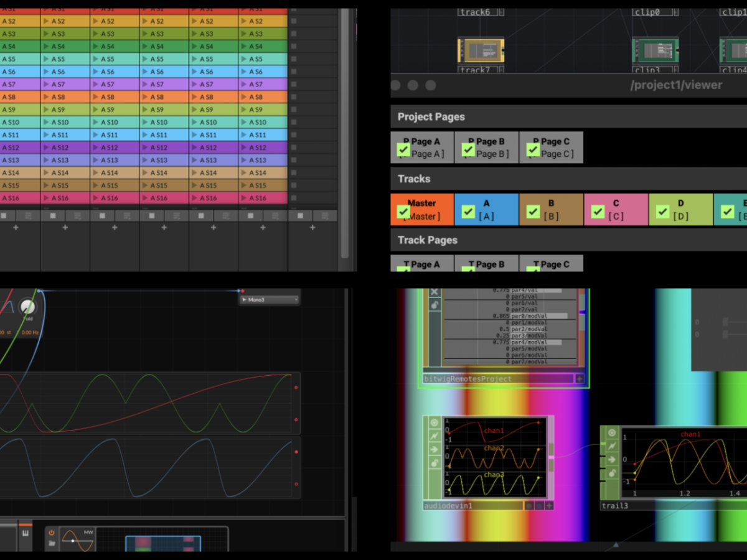This screenshot has width=747, height=560.
Task: Uncheck the P Page B checkbox
Action: pyautogui.click(x=468, y=150)
